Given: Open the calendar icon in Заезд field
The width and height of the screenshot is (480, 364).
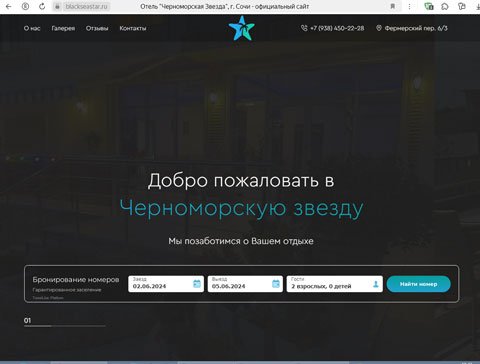Looking at the screenshot, I should tap(197, 284).
